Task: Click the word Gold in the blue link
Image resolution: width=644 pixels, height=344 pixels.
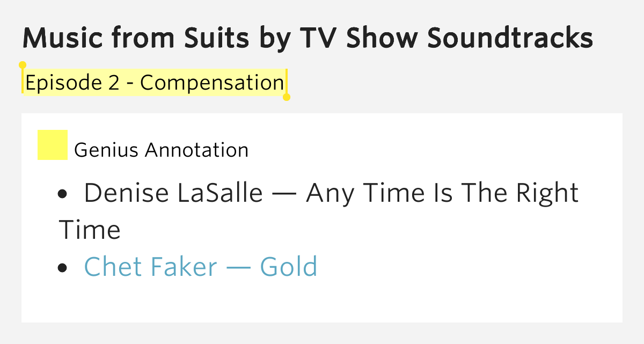Action: coord(289,267)
